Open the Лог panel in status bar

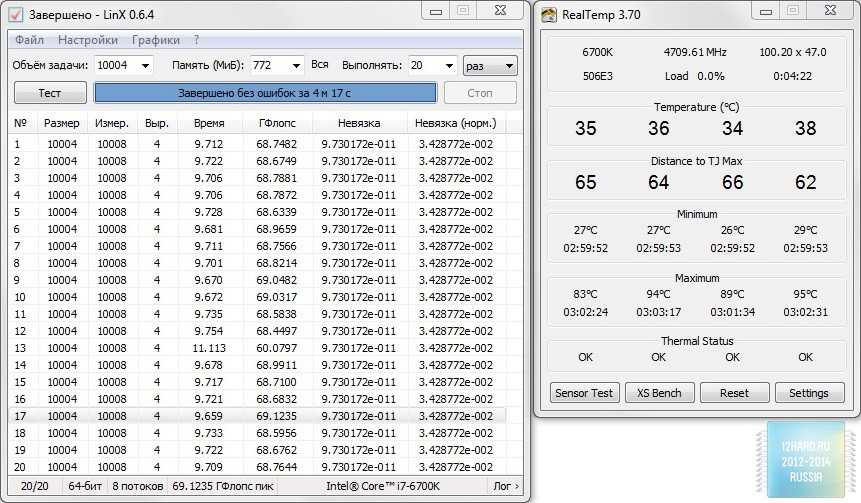[x=507, y=487]
